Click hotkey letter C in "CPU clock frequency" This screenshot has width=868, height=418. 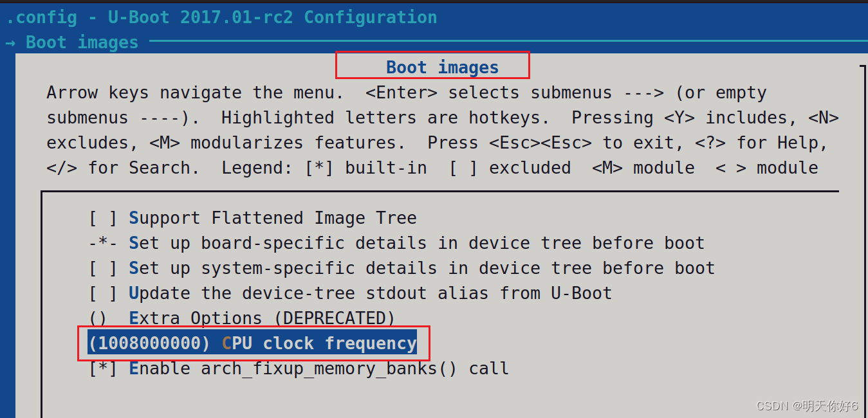pyautogui.click(x=225, y=343)
